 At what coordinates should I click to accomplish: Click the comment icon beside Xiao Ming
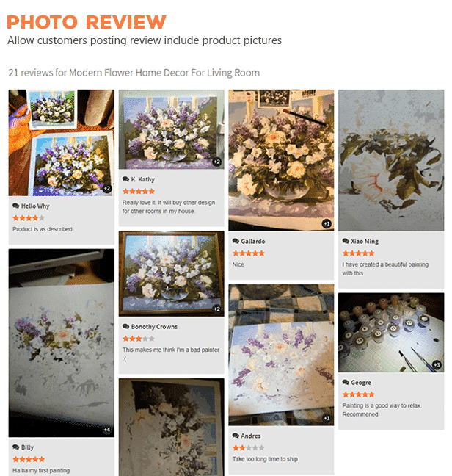[346, 242]
